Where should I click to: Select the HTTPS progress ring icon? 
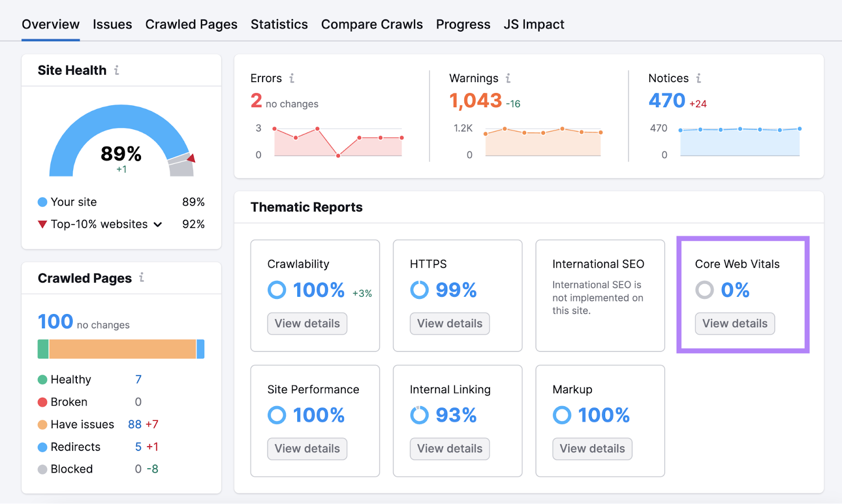(419, 289)
